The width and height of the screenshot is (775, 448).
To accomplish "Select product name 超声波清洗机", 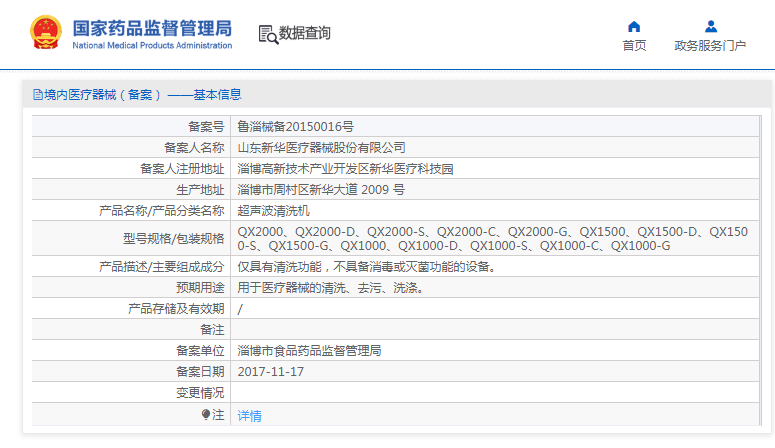I will coord(273,211).
